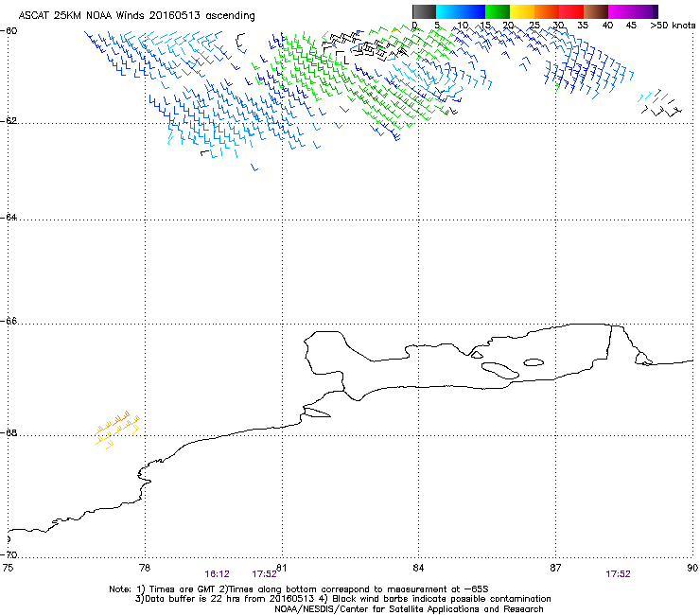The image size is (700, 615).
Task: Click the 90 longitude axis label
Action: click(x=692, y=568)
